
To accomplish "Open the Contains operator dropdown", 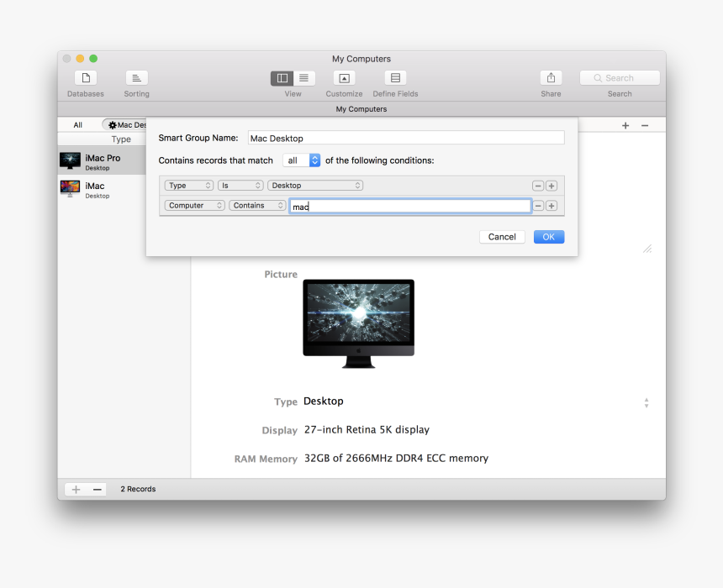I will point(257,206).
